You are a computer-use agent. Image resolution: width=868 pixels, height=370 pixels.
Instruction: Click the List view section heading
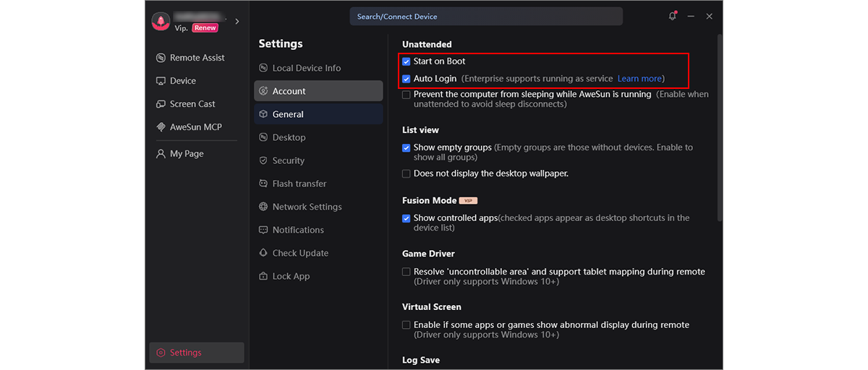pyautogui.click(x=420, y=130)
